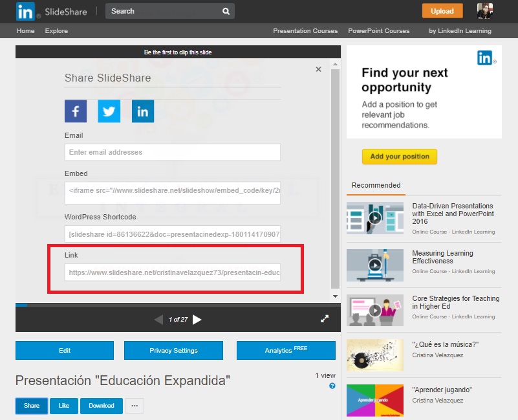Go to next slide arrow

197,319
